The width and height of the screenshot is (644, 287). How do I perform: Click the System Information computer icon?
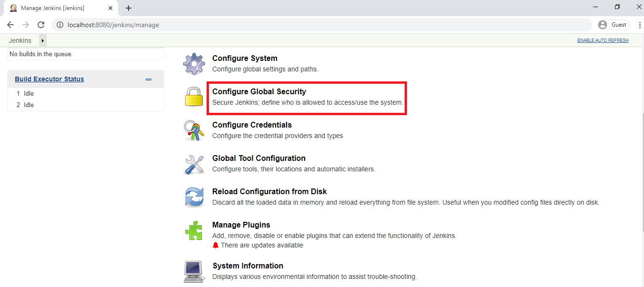coord(194,271)
